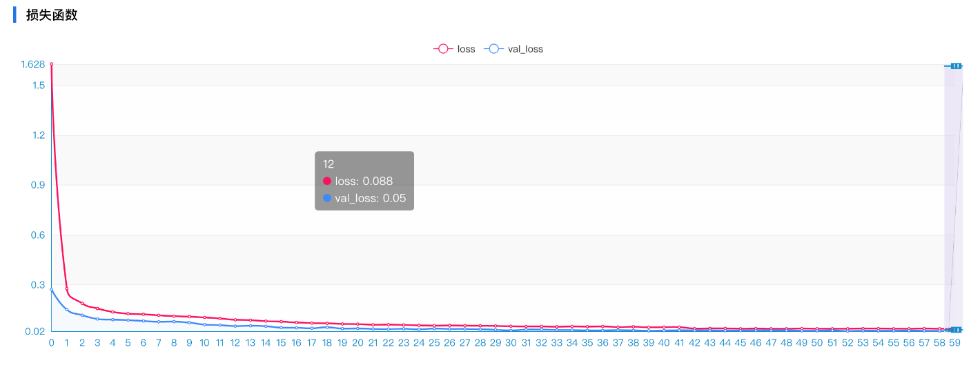Viewport: 980px width, 374px height.
Task: Click the red dot in tooltip
Action: point(327,181)
